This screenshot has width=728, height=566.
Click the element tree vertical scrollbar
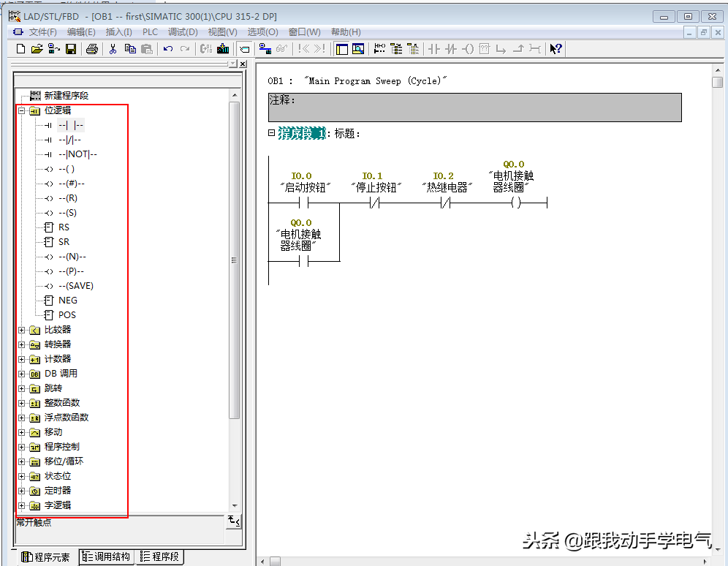coord(234,260)
